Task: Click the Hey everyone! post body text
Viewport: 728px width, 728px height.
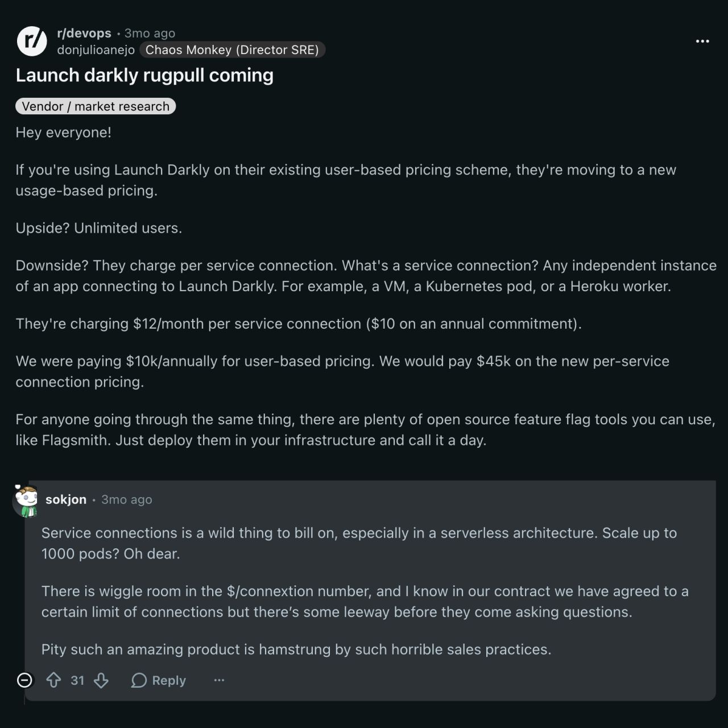Action: click(x=64, y=133)
